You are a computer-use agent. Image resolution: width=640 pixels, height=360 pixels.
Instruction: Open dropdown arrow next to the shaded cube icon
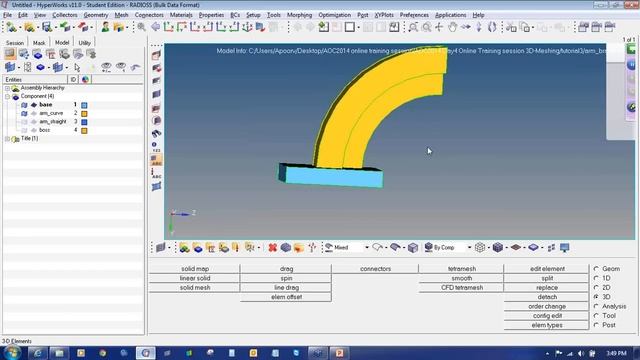tap(506, 248)
